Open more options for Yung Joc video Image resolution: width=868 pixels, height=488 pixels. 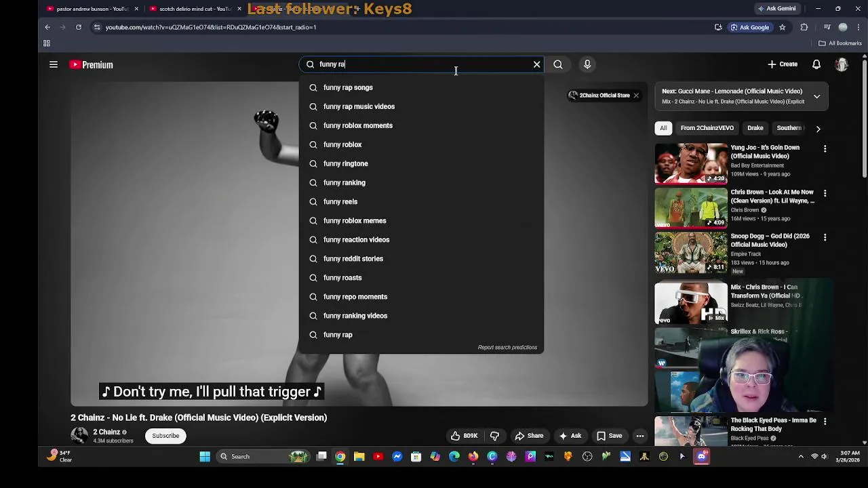pyautogui.click(x=825, y=148)
